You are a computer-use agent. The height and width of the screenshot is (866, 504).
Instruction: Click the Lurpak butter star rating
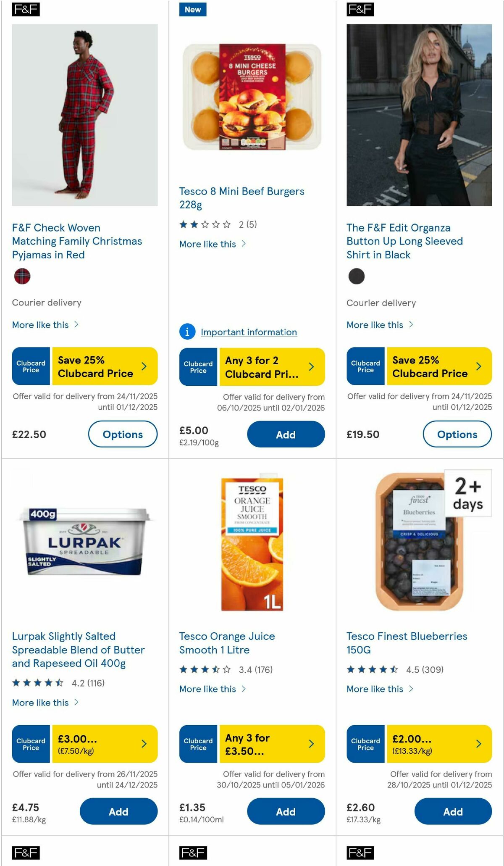click(x=37, y=683)
